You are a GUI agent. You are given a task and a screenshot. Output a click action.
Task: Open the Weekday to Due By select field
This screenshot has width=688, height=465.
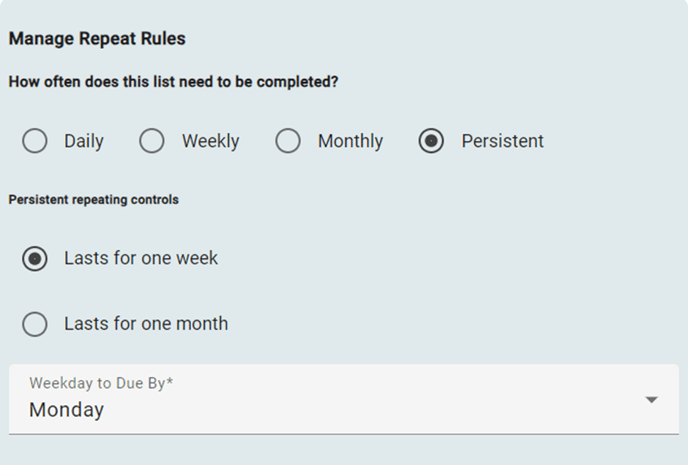pos(340,400)
